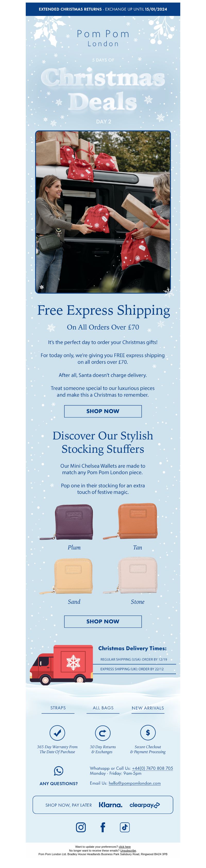Screen dimensions: 206x868
Task: Click the Secure Checkout dollar icon
Action: (148, 732)
